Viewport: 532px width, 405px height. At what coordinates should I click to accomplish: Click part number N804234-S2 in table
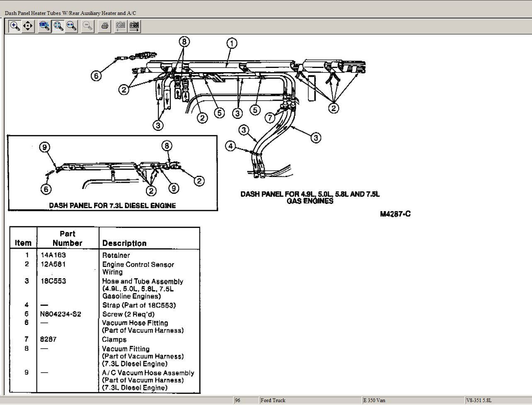click(x=61, y=314)
